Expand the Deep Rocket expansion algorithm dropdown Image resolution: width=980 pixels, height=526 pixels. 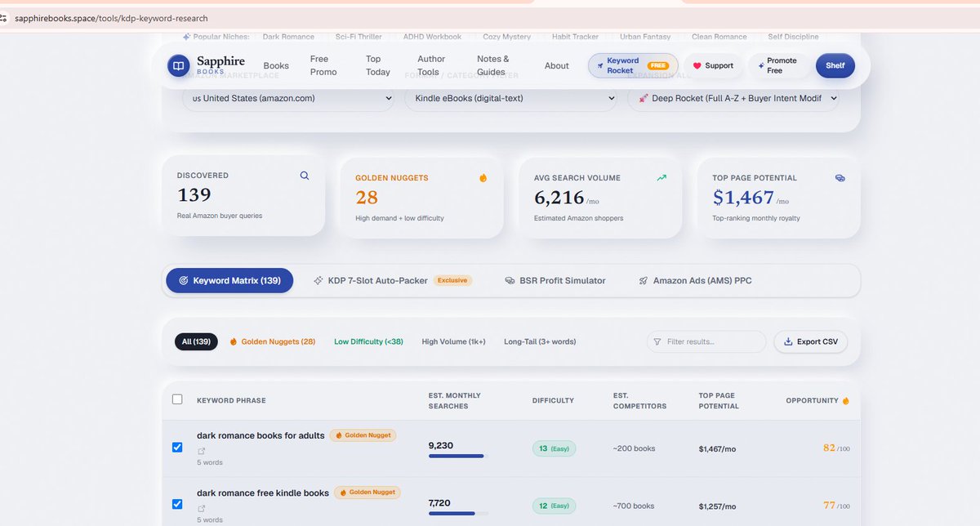click(x=733, y=98)
